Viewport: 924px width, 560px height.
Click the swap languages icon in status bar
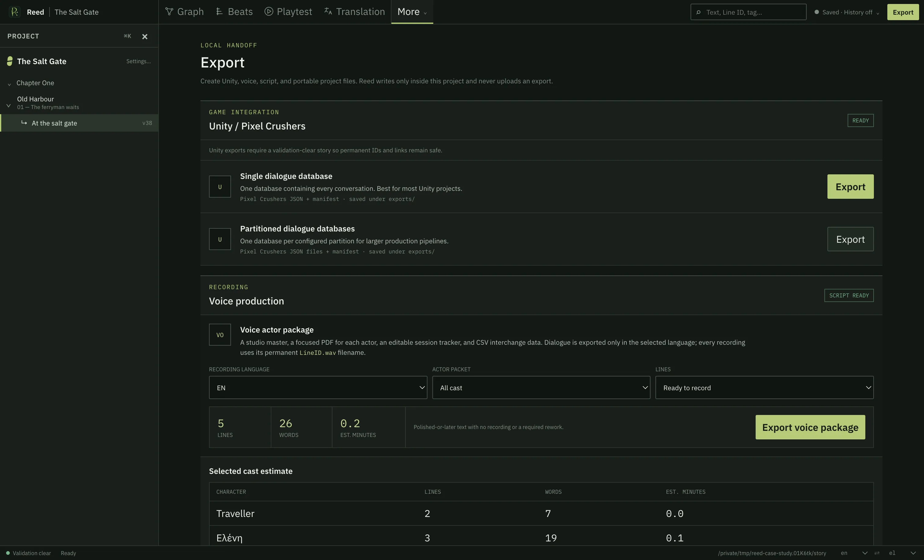[877, 553]
